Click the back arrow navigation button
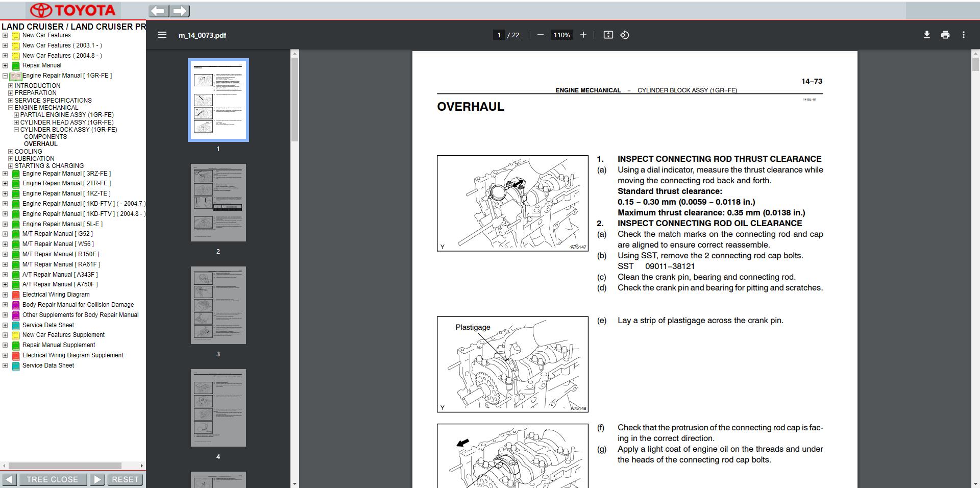Viewport: 980px width, 488px height. (159, 11)
